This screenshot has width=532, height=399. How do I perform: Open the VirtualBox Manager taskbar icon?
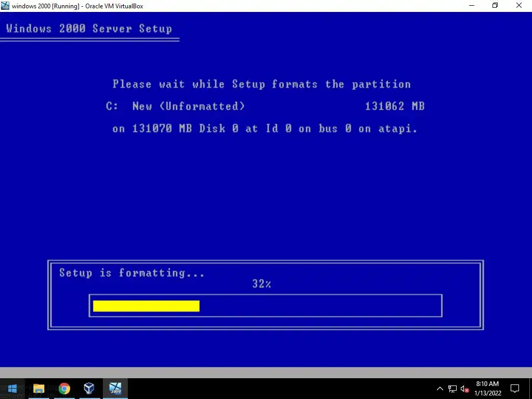[89, 389]
